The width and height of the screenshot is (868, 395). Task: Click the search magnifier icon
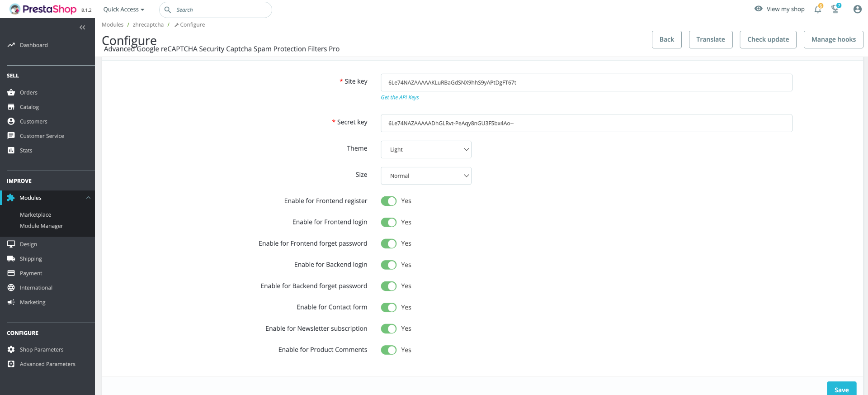click(x=167, y=10)
